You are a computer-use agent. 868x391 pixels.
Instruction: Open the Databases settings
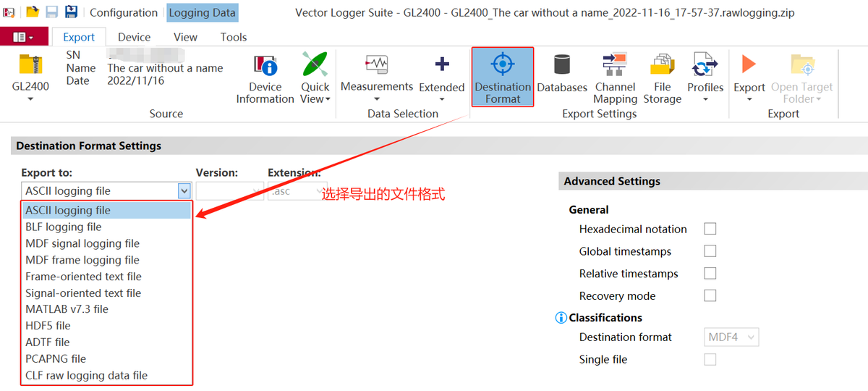click(561, 75)
